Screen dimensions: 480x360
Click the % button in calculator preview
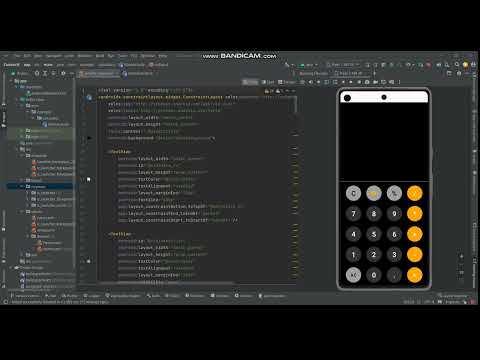pos(394,193)
